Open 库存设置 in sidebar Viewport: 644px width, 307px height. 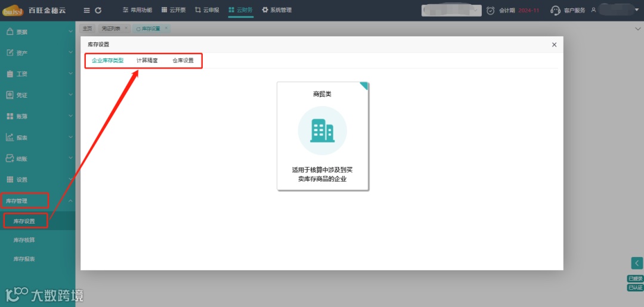(38, 221)
